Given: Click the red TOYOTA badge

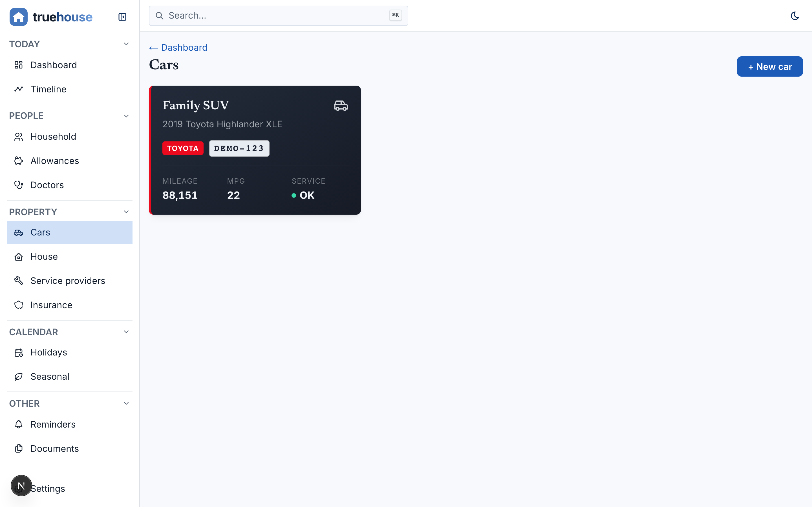Looking at the screenshot, I should click(x=182, y=148).
